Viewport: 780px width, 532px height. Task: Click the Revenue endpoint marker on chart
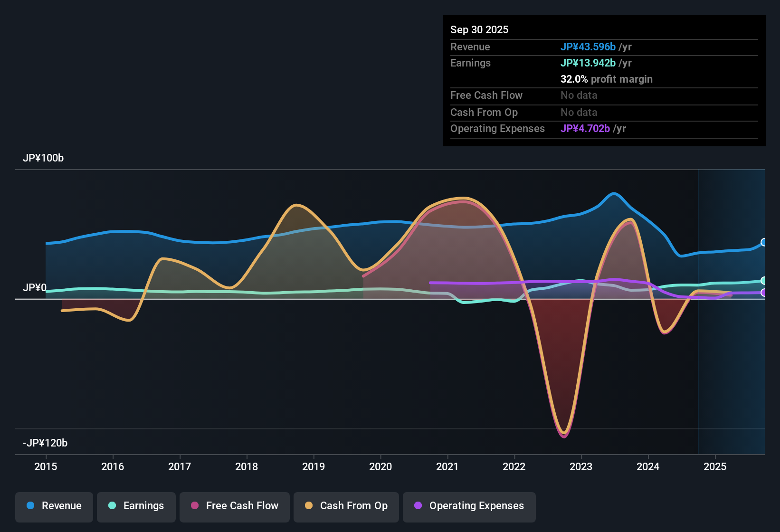[x=763, y=242]
